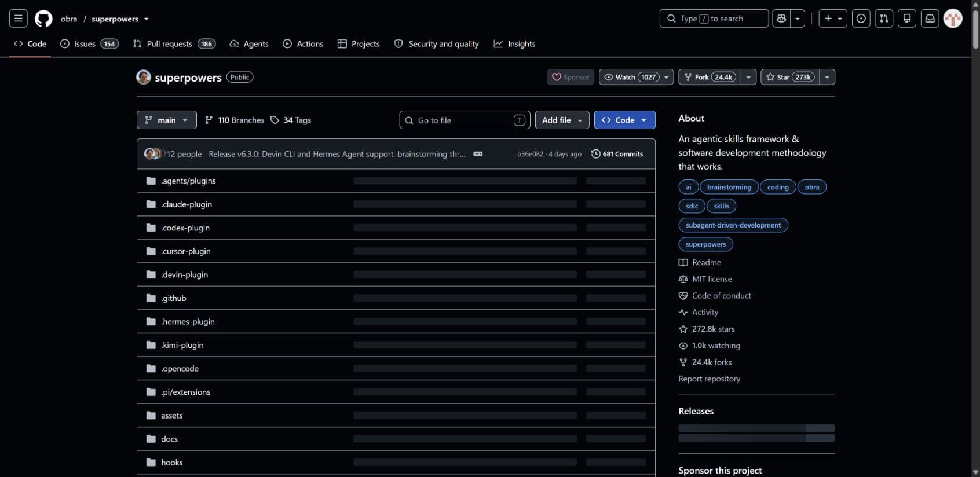Click folder icon for .claude-plugin
This screenshot has width=980, height=477.
tap(151, 204)
